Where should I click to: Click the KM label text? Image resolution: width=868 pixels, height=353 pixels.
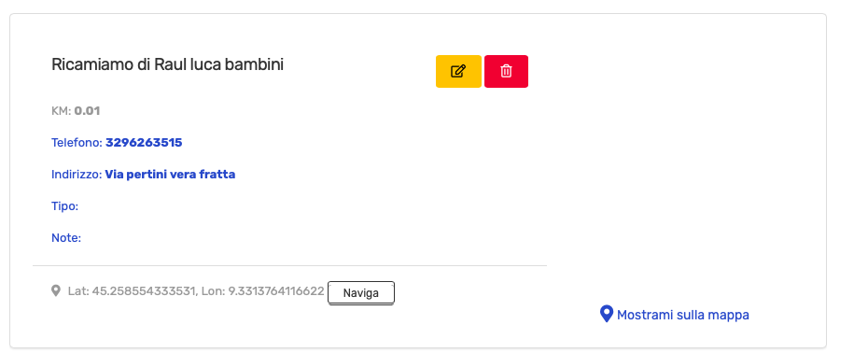[x=62, y=111]
